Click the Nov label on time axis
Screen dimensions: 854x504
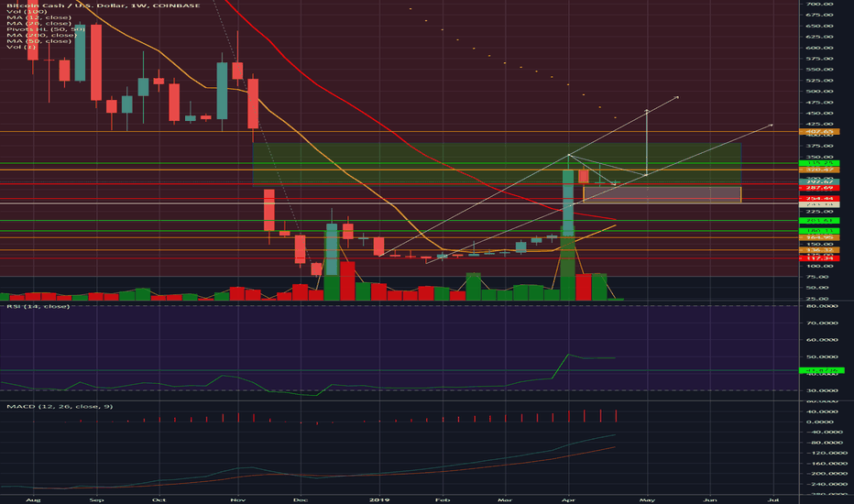coord(237,499)
